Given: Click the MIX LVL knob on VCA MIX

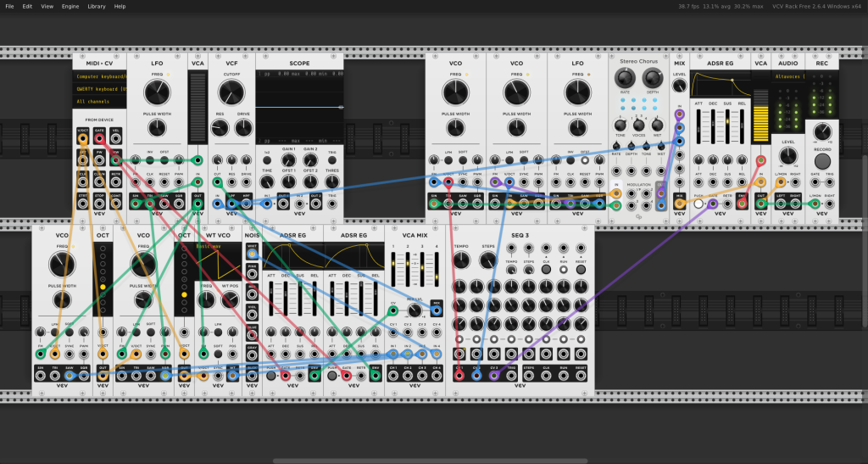Looking at the screenshot, I should point(414,310).
